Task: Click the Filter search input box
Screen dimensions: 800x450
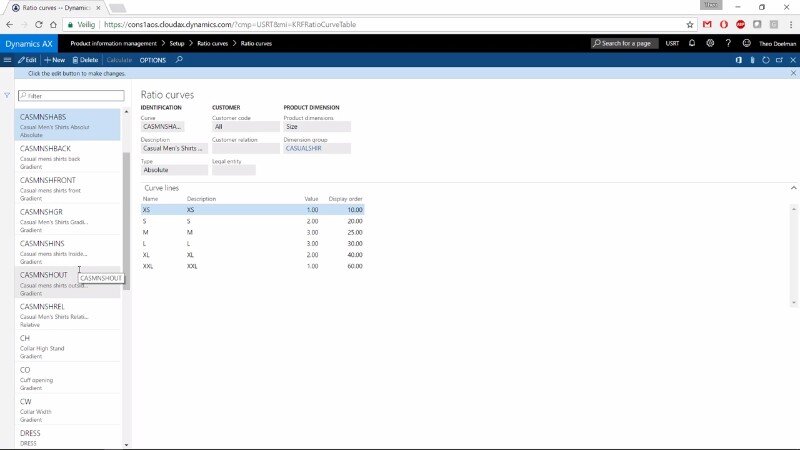Action: [x=71, y=96]
